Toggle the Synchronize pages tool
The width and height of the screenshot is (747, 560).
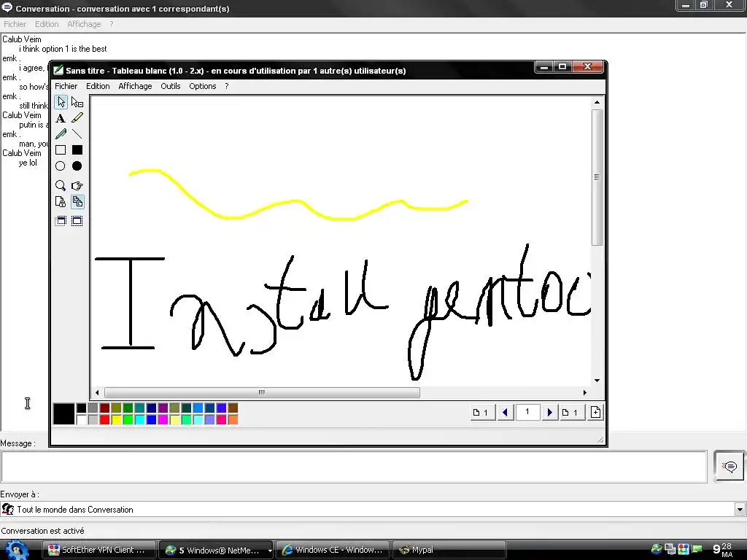77,202
